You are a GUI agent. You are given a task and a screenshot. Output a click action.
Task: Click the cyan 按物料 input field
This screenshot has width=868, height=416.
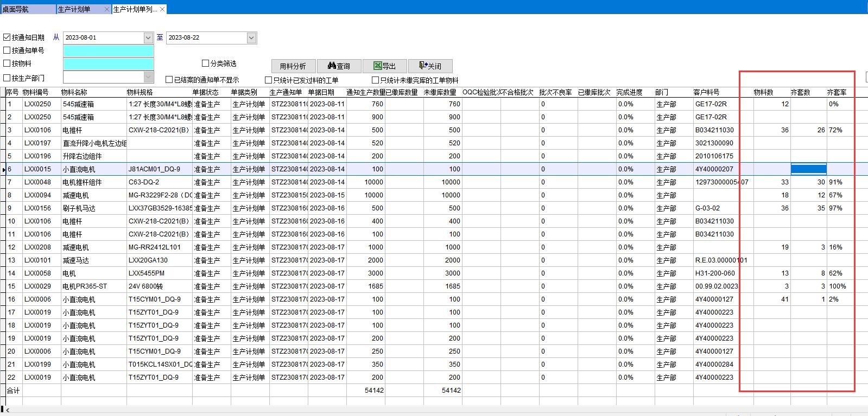coord(109,64)
